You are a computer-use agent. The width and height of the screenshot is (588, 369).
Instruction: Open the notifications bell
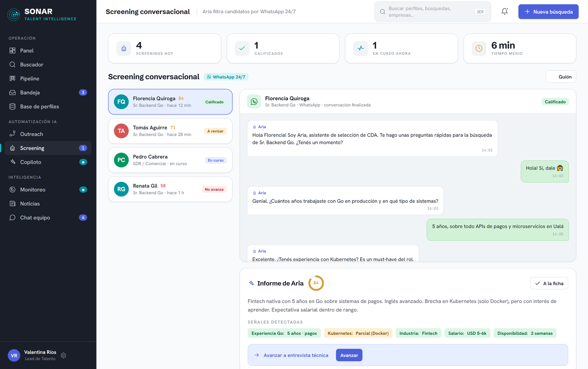pos(505,12)
